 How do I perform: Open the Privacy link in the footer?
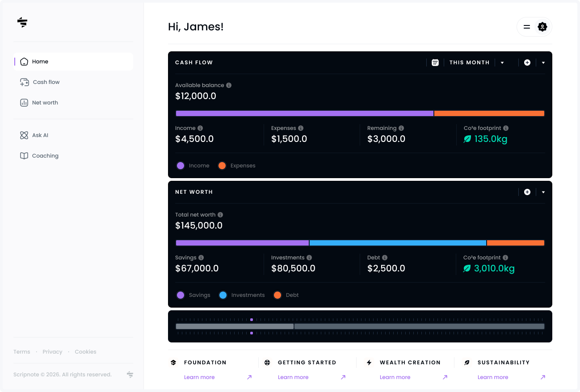52,352
